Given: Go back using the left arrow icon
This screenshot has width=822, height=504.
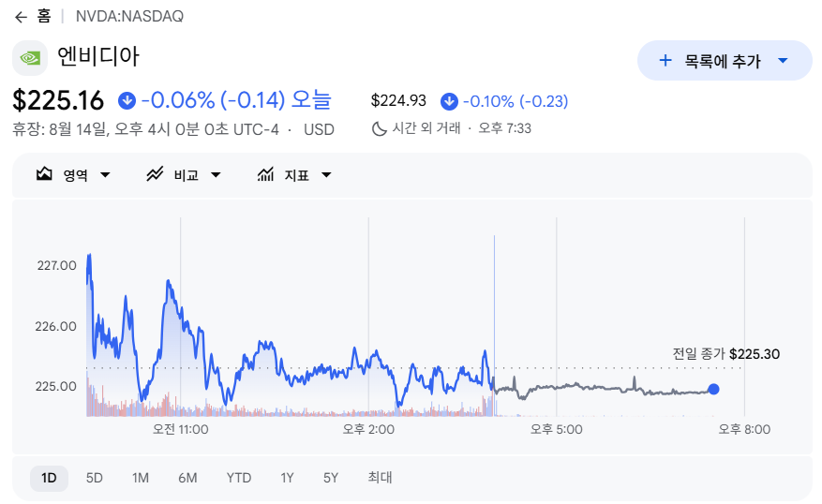Looking at the screenshot, I should pyautogui.click(x=21, y=17).
